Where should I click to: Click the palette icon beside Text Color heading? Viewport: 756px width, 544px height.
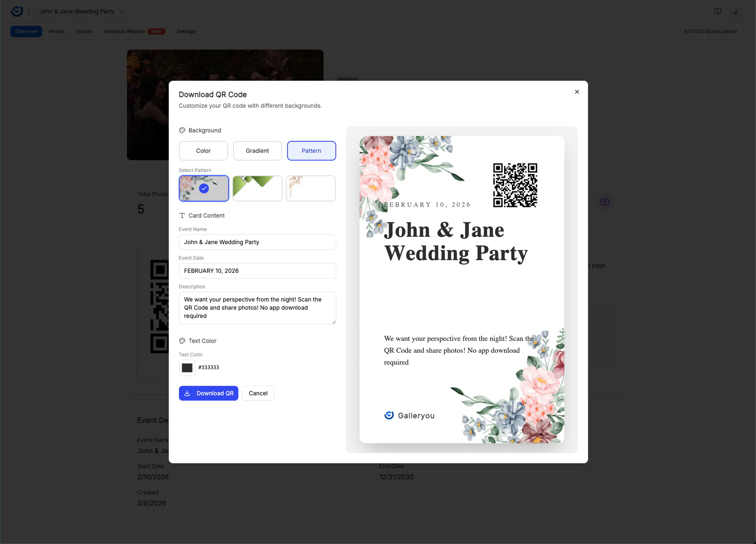click(x=182, y=341)
